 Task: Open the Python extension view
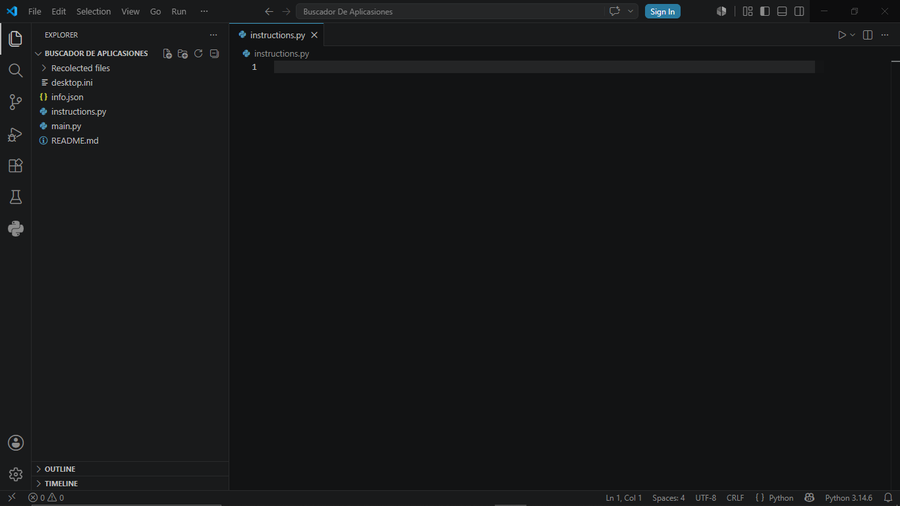[15, 229]
